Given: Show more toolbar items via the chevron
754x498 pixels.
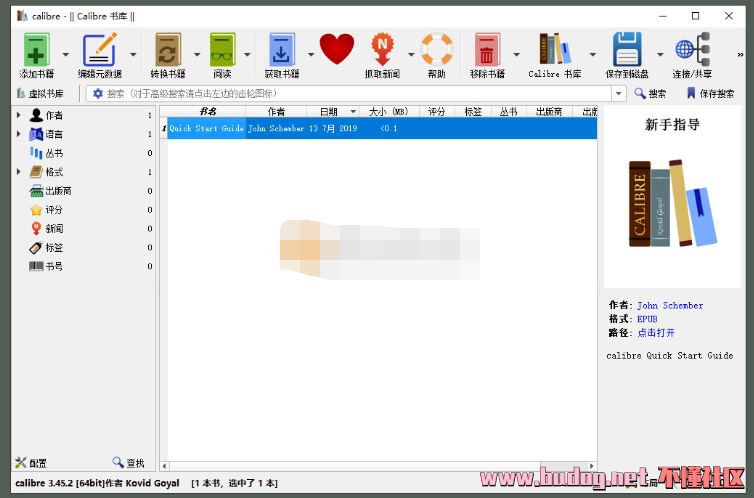Looking at the screenshot, I should coord(741,55).
